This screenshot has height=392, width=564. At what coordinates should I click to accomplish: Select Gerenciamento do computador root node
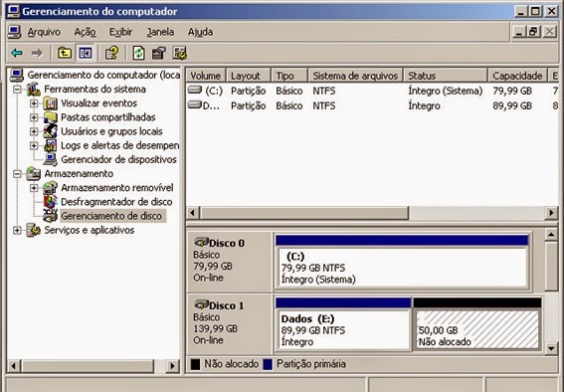pyautogui.click(x=103, y=76)
